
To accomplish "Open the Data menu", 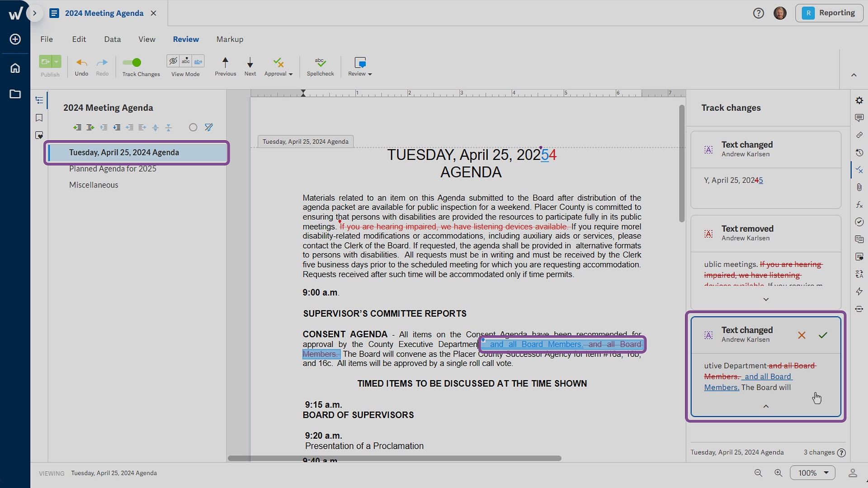I will click(113, 39).
